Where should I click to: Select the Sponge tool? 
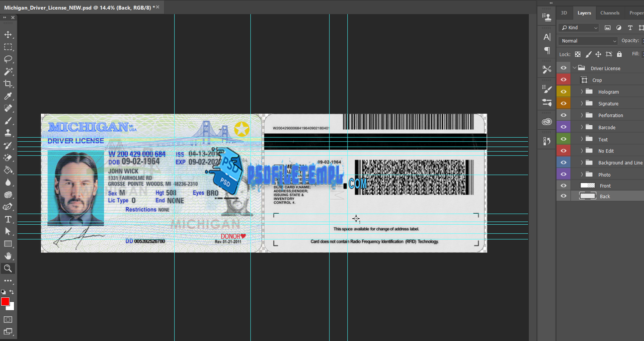click(8, 195)
